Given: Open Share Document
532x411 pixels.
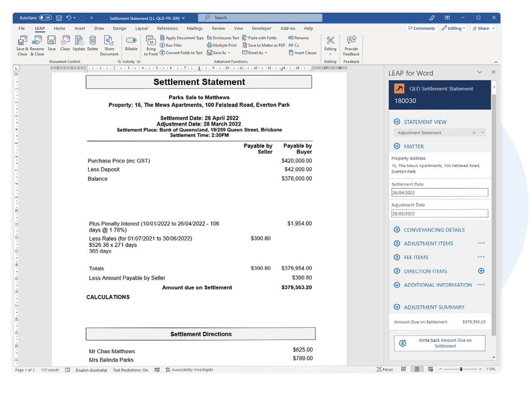Looking at the screenshot, I should 109,45.
